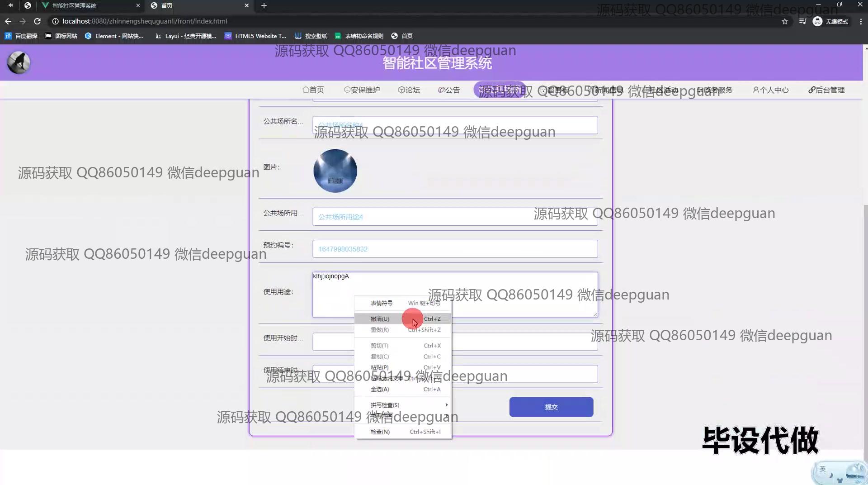Screen dimensions: 868x485
Task: Go to 首页 in site navigation
Action: [313, 90]
